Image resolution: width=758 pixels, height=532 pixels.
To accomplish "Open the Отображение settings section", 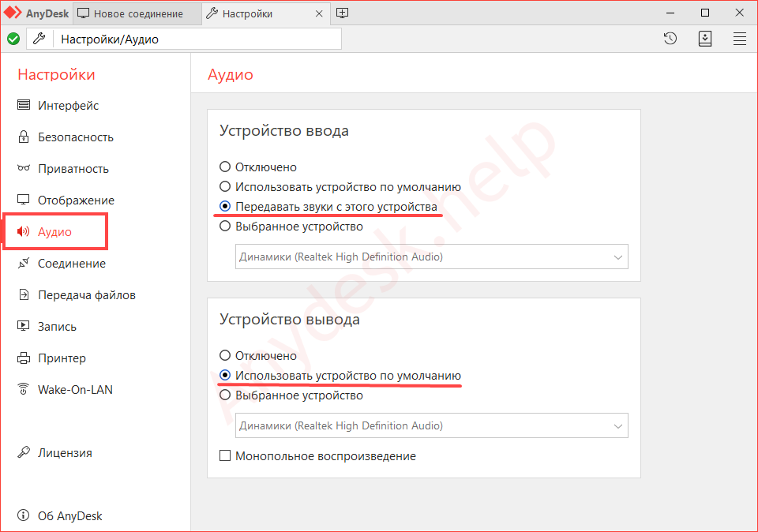I will click(x=76, y=200).
